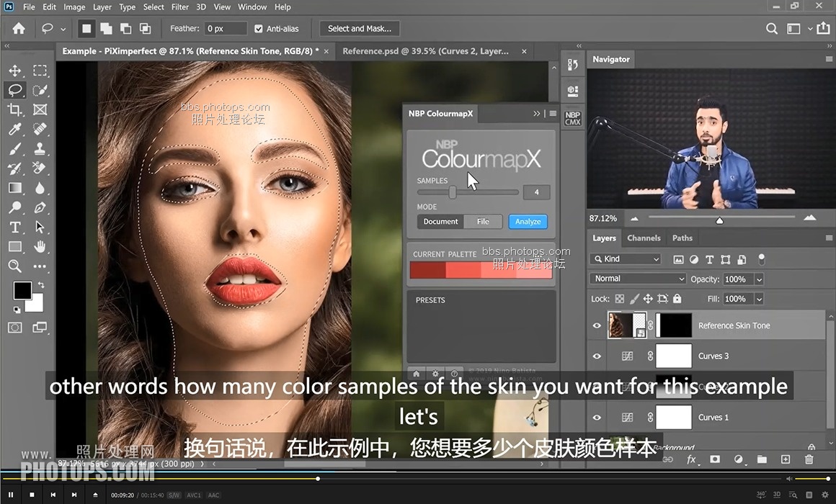836x504 pixels.
Task: Open the NBP CMX panel icon
Action: pos(573,118)
